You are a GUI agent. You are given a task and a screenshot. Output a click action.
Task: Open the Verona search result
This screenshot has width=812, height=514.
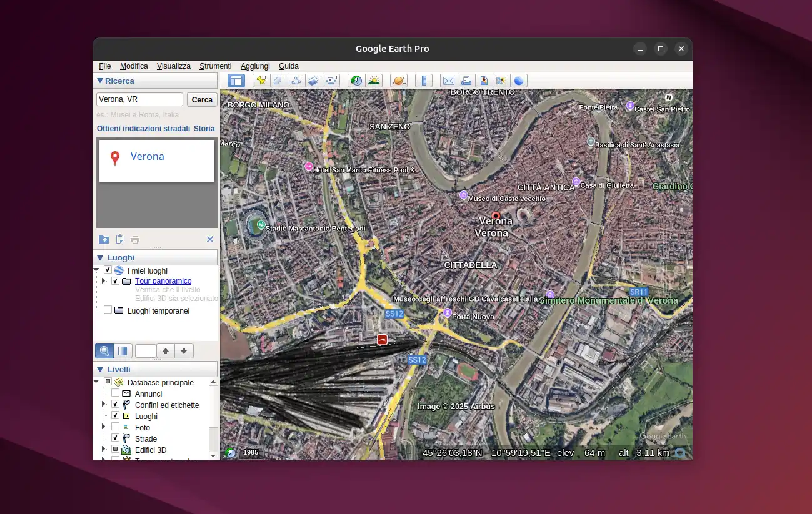click(148, 157)
